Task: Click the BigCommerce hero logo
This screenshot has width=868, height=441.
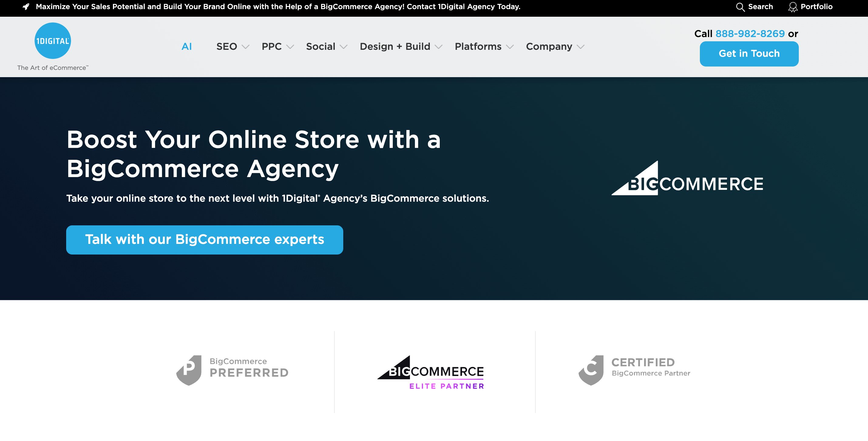Action: [x=687, y=178]
